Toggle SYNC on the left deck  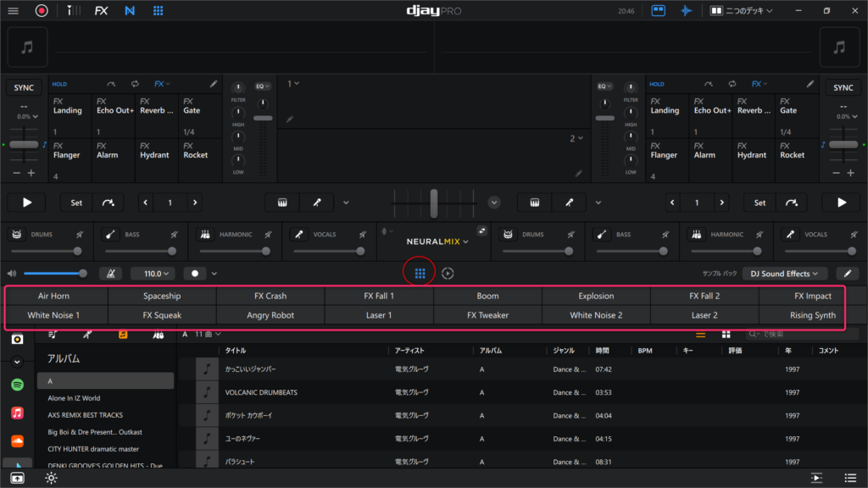pyautogui.click(x=24, y=88)
